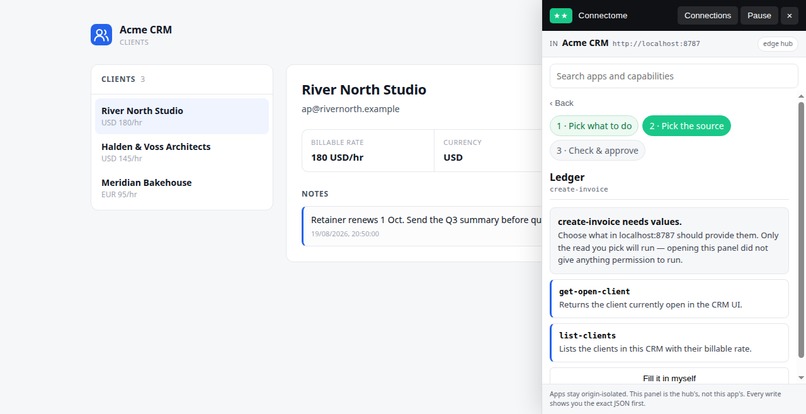Click the ap@rivernorth.example email text

point(350,109)
